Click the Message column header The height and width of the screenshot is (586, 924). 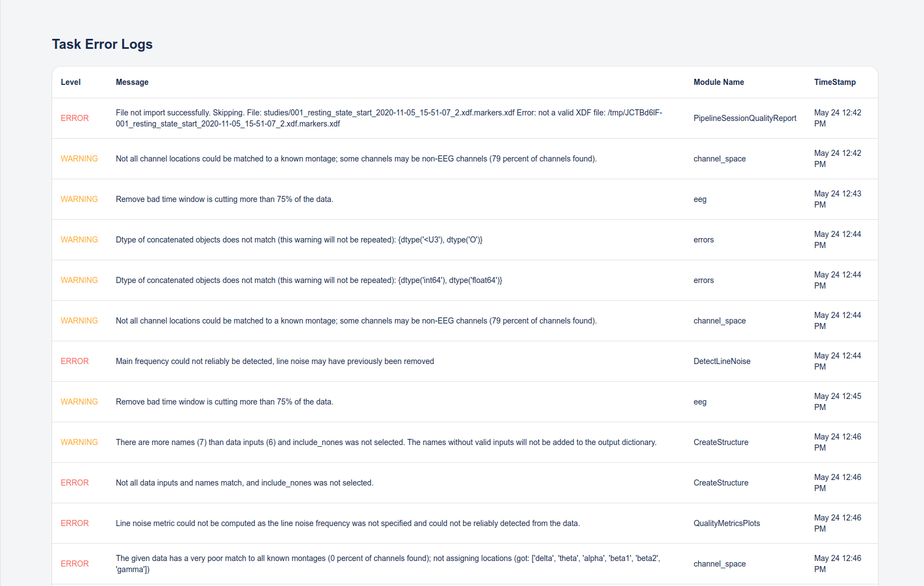pyautogui.click(x=132, y=82)
